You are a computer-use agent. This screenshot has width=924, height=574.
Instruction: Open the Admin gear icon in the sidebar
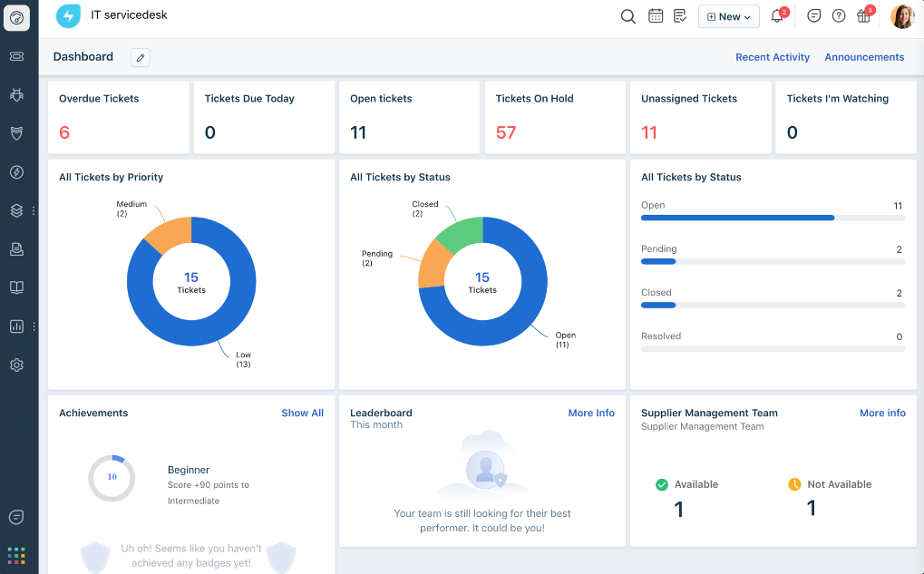[16, 365]
